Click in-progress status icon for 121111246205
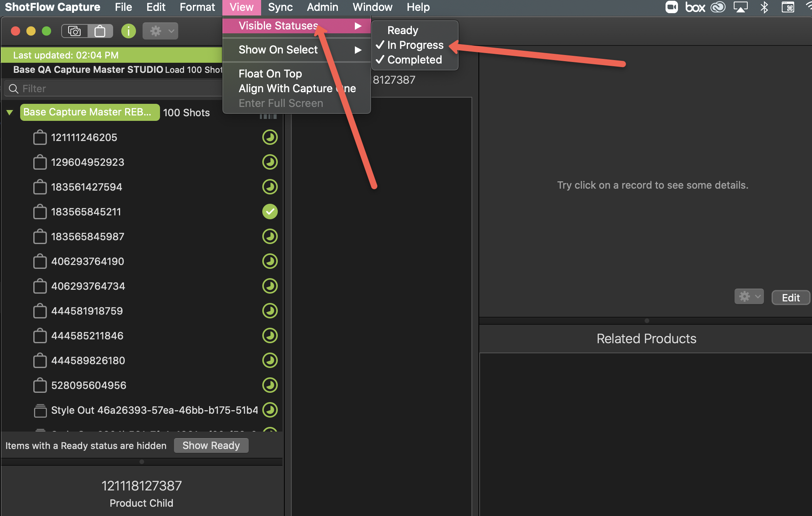Screen dimensions: 812x516 coord(270,137)
